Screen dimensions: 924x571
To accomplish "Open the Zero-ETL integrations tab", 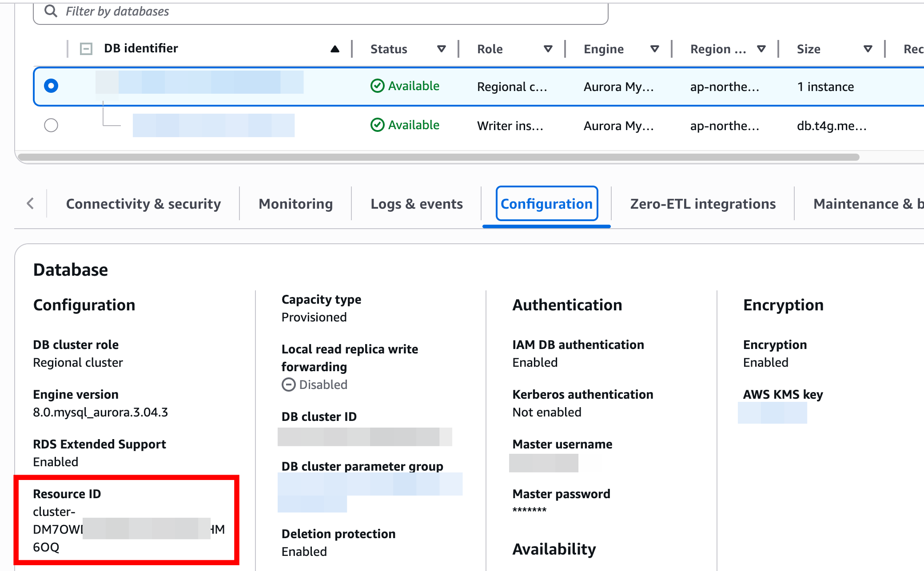I will (702, 204).
